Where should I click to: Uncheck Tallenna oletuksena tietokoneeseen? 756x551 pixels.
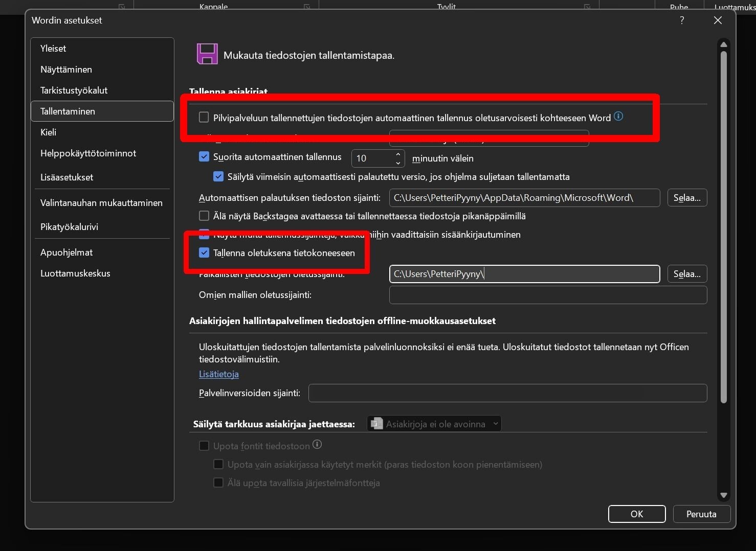pyautogui.click(x=204, y=252)
